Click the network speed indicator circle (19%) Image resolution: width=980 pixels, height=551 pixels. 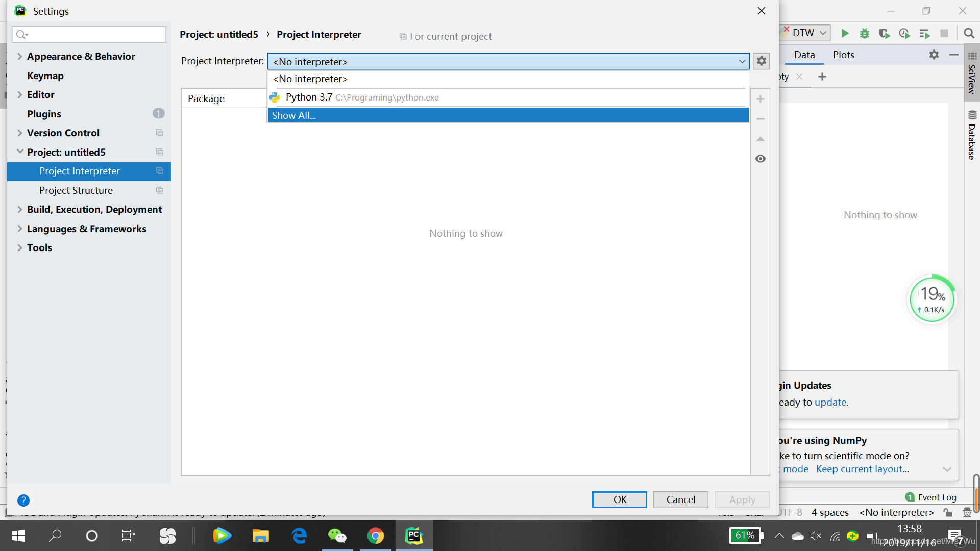tap(932, 299)
